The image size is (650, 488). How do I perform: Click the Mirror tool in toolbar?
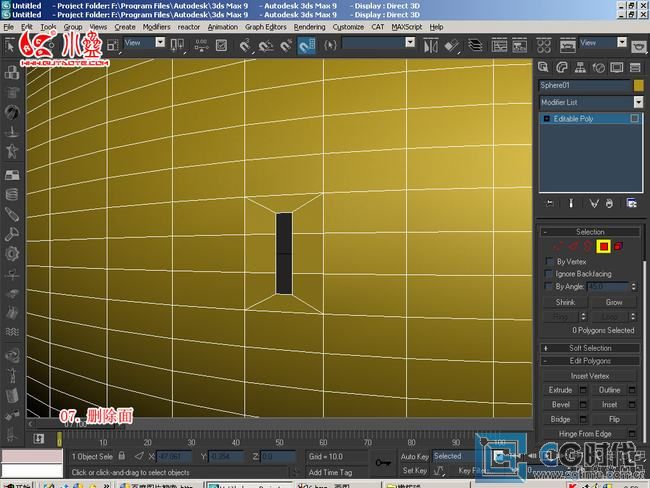[431, 45]
